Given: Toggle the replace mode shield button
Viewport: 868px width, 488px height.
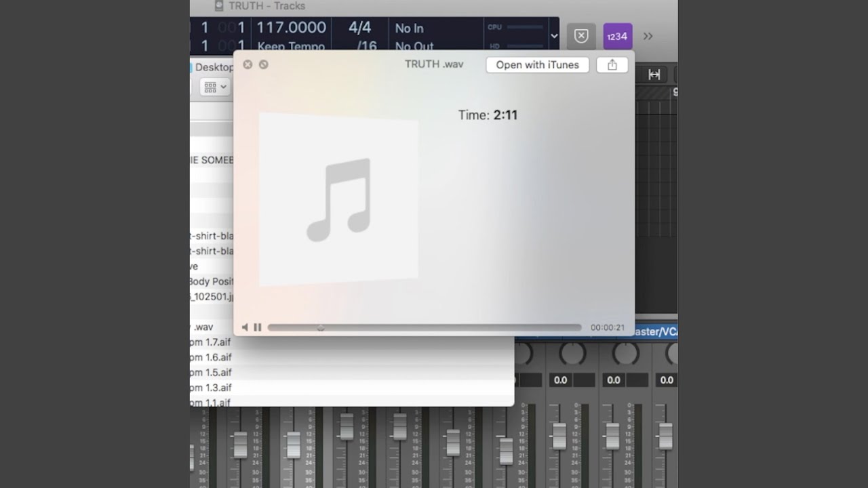Looking at the screenshot, I should 581,37.
